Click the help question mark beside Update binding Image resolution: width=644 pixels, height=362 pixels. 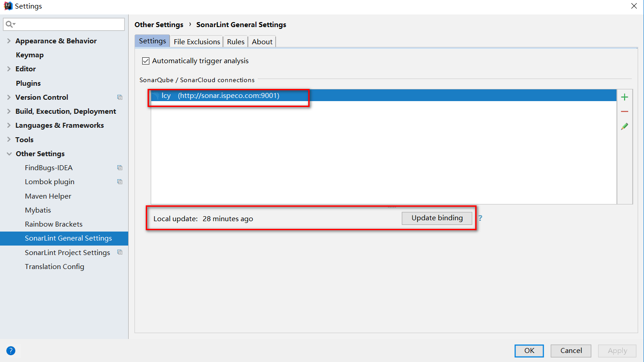[x=480, y=218]
